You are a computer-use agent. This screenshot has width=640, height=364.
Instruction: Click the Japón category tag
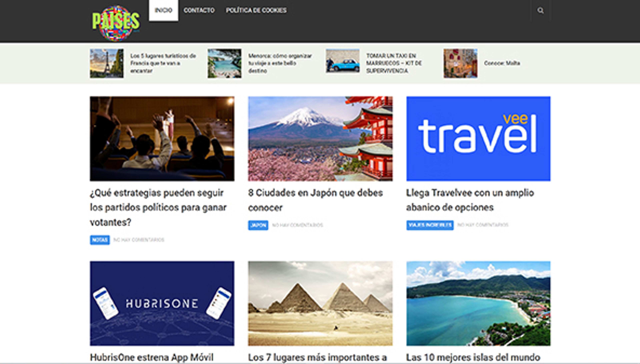coord(258,225)
